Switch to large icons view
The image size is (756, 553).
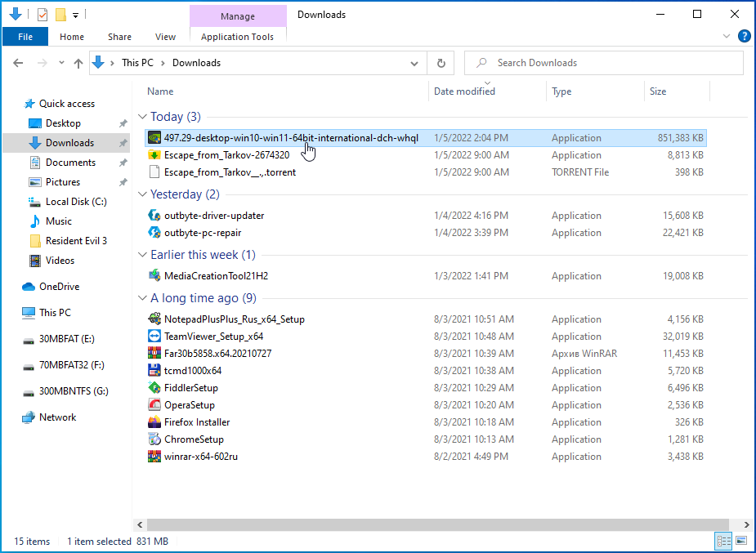pyautogui.click(x=741, y=541)
